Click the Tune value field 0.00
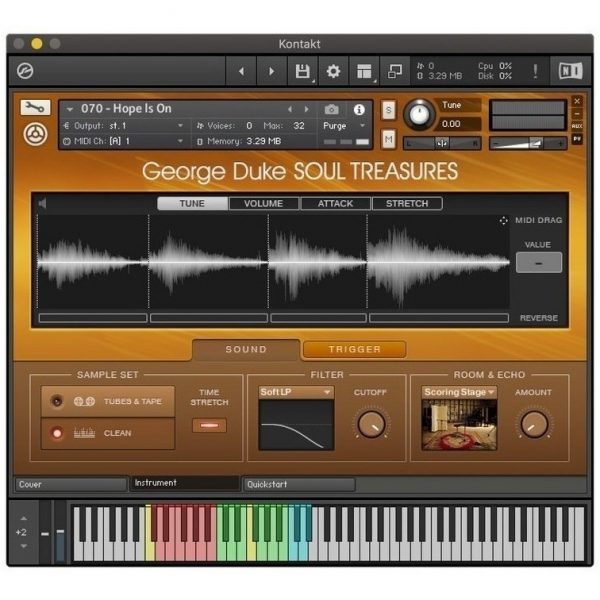The width and height of the screenshot is (600, 600). [458, 124]
